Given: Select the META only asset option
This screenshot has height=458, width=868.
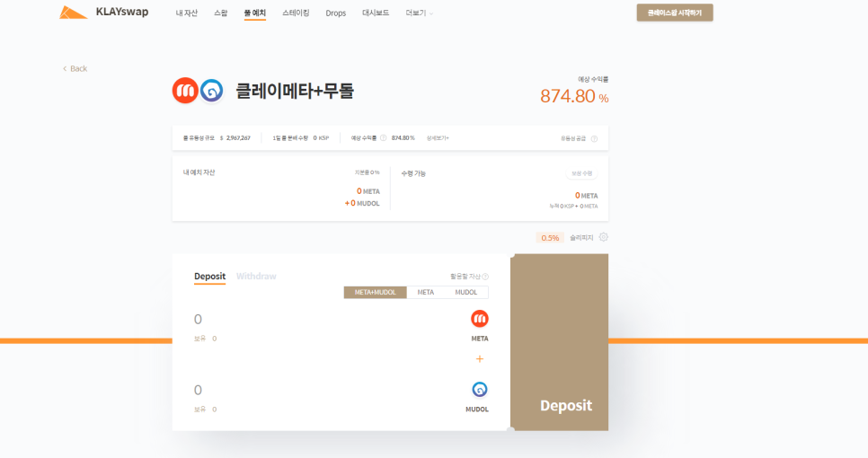Looking at the screenshot, I should click(x=426, y=292).
